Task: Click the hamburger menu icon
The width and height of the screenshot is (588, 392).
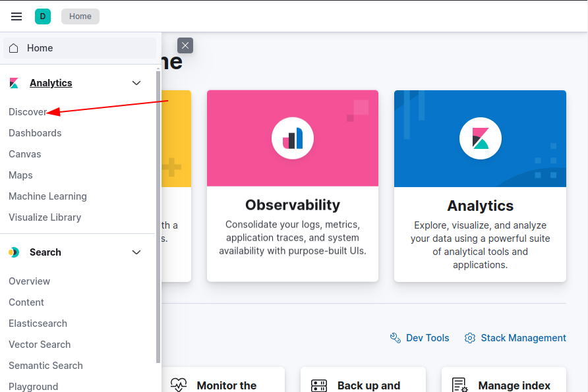Action: 16,16
